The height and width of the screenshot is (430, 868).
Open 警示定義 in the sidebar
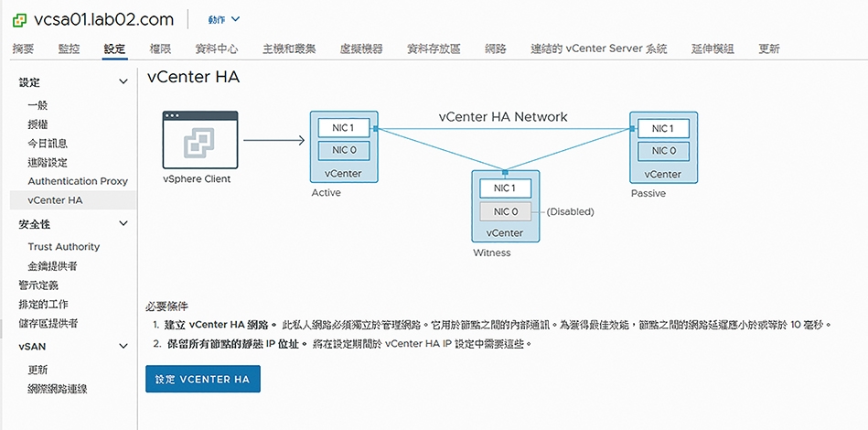coord(38,285)
